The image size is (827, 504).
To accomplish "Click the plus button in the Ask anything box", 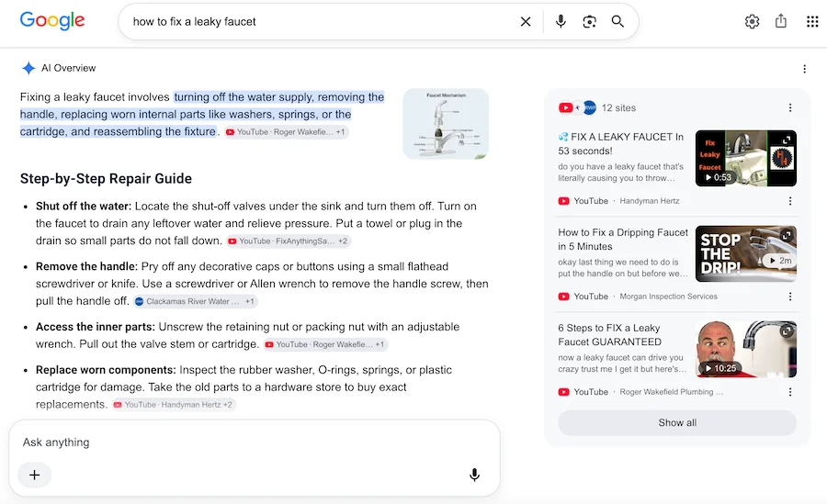I will tap(34, 475).
